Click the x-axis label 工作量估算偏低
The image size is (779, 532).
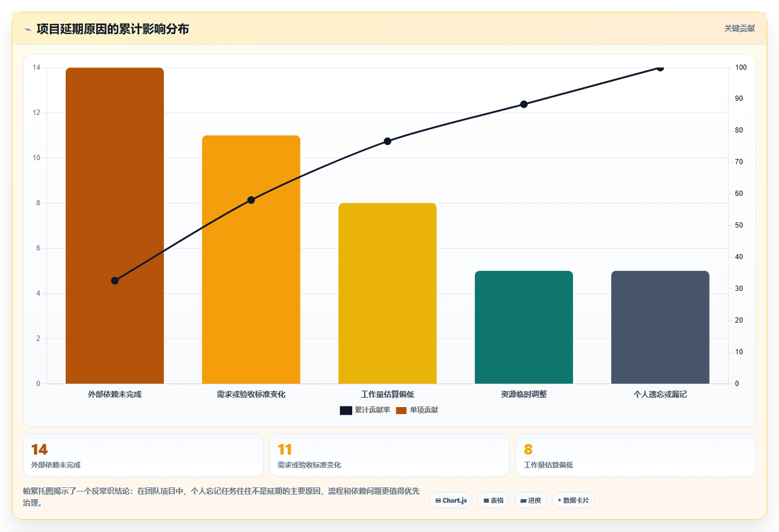click(x=387, y=394)
